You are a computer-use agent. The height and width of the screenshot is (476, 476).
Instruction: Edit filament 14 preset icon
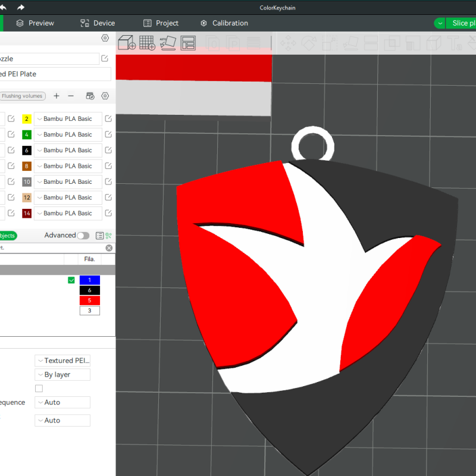coord(108,213)
